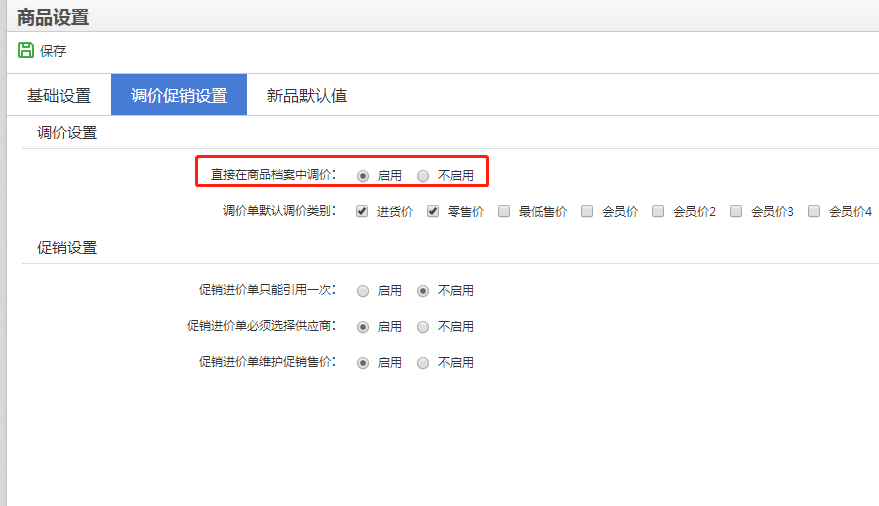
Task: Toggle the 零售价 checkbox
Action: (x=433, y=211)
